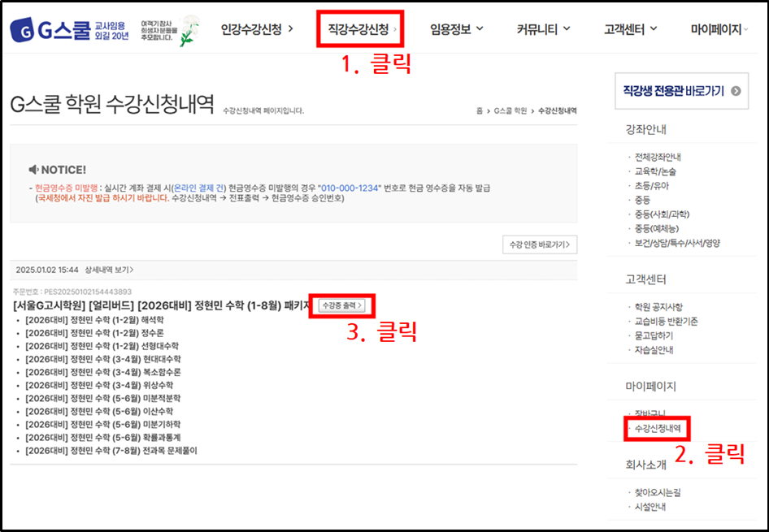
Task: Select the (1-2월) 선형대수학 course row
Action: click(102, 346)
